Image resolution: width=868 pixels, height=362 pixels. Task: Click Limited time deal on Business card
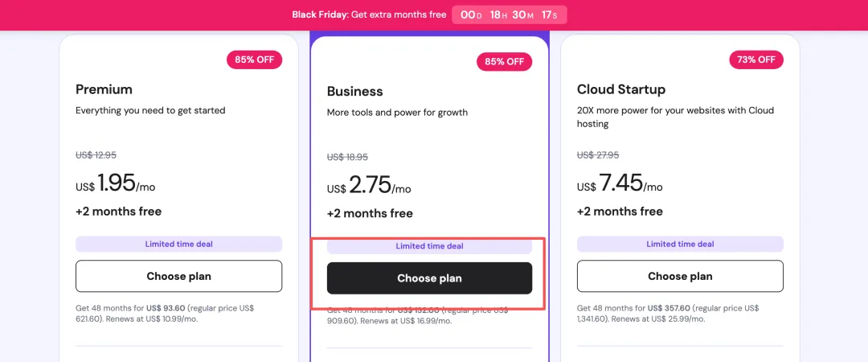(x=429, y=246)
